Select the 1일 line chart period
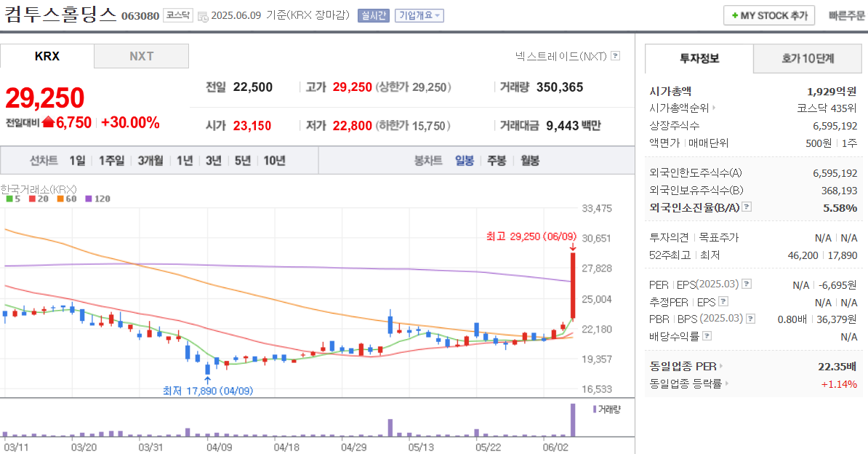The height and width of the screenshot is (454, 868). click(77, 161)
